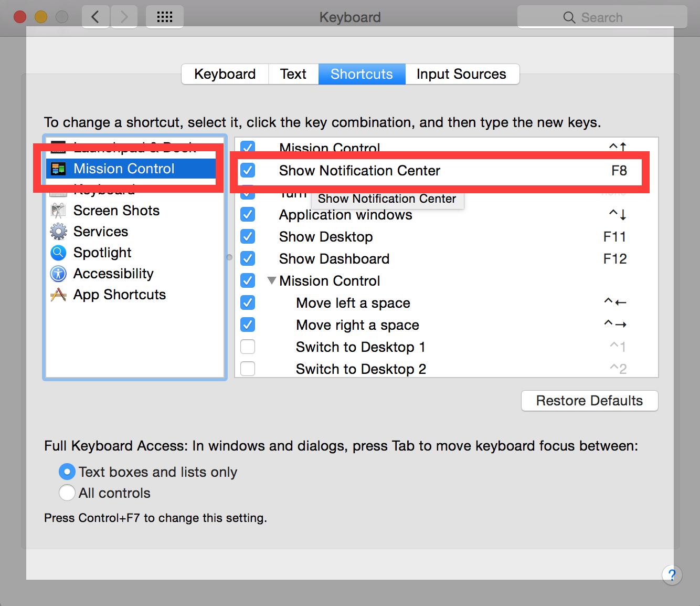
Task: Enable the Switch to Desktop 1 shortcut
Action: click(x=247, y=347)
